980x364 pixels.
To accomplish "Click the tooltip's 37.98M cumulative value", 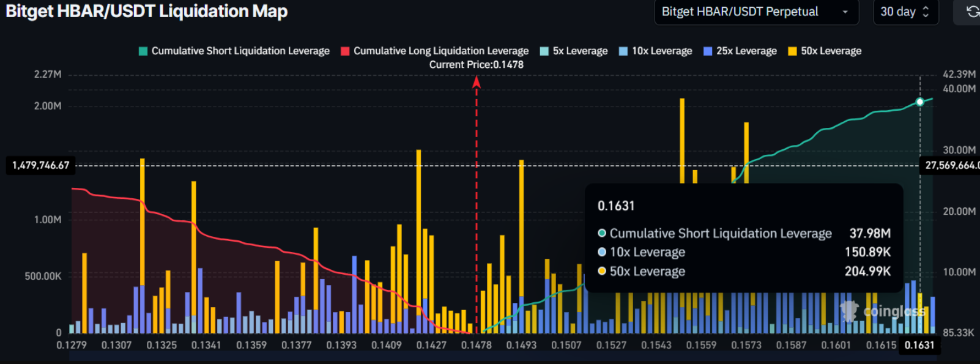I will coord(870,233).
